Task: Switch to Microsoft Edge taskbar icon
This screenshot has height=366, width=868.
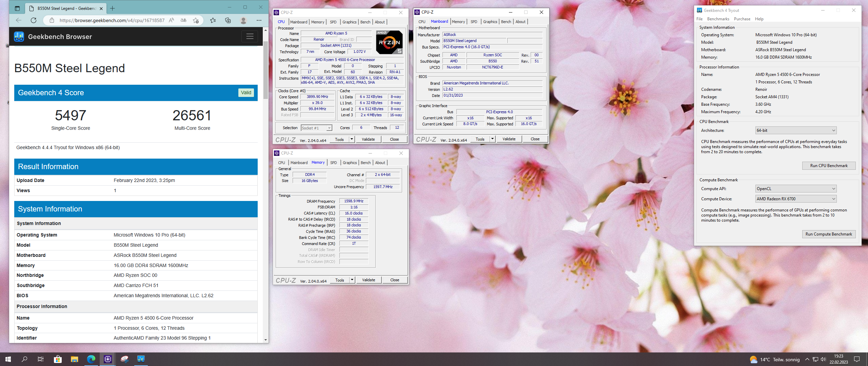Action: pos(91,359)
